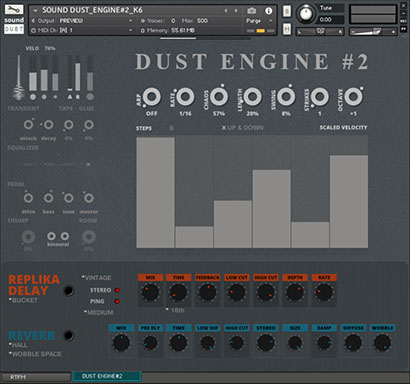The image size is (410, 384).
Task: Click the SCALED VELOCITY label
Action: point(343,128)
